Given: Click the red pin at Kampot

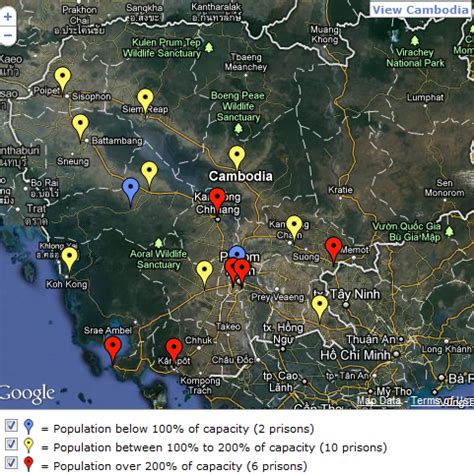Looking at the screenshot, I should pyautogui.click(x=174, y=352).
